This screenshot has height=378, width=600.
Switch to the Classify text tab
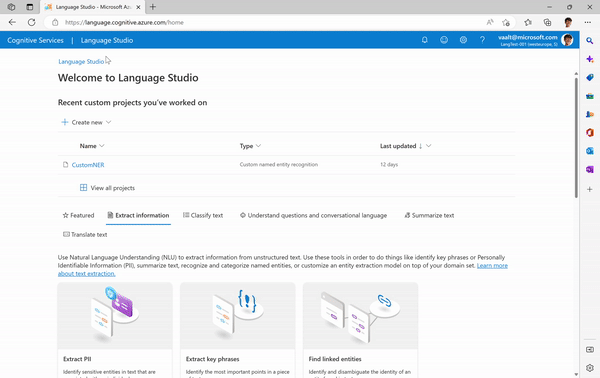[203, 215]
